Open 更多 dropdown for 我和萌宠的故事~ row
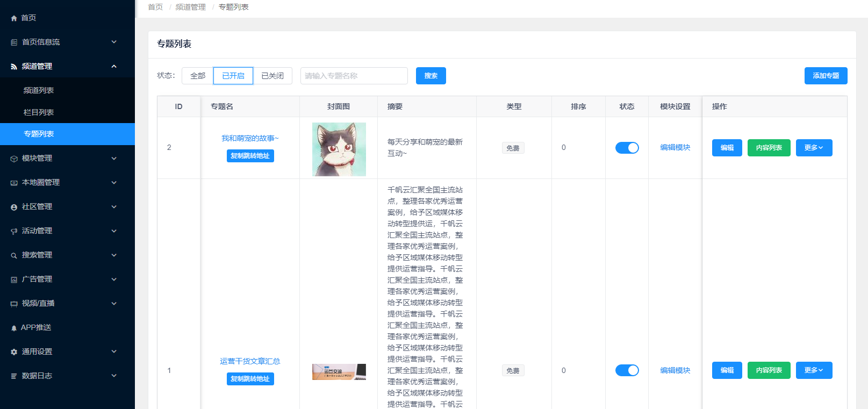The width and height of the screenshot is (868, 409). [x=814, y=148]
